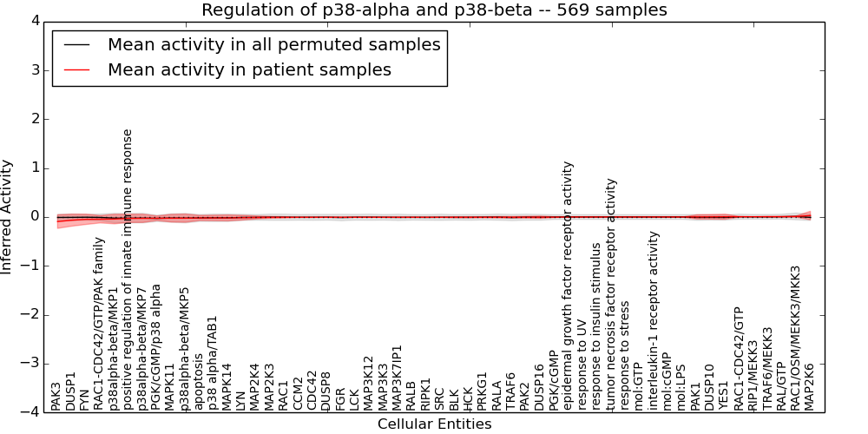The height and width of the screenshot is (434, 868).
Task: Click the 'Cellular Entities' x-axis label
Action: click(x=434, y=424)
